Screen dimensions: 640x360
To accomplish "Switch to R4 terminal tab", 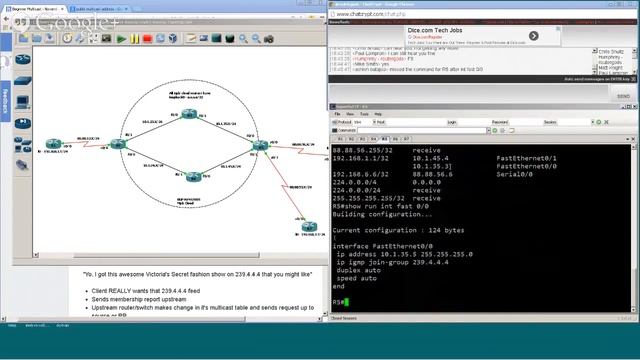I will pos(373,139).
